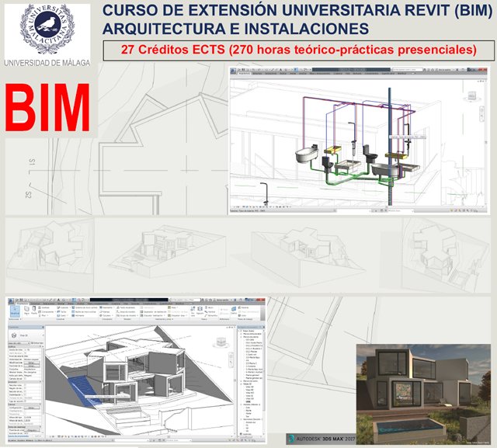This screenshot has height=448, width=497.
Task: Click the Aplicar button in properties panel
Action: [x=38, y=436]
